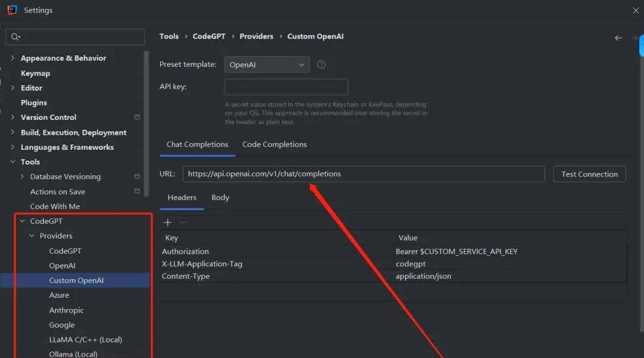Expand Appearance & Behavior section
The width and height of the screenshot is (644, 358).
[13, 58]
